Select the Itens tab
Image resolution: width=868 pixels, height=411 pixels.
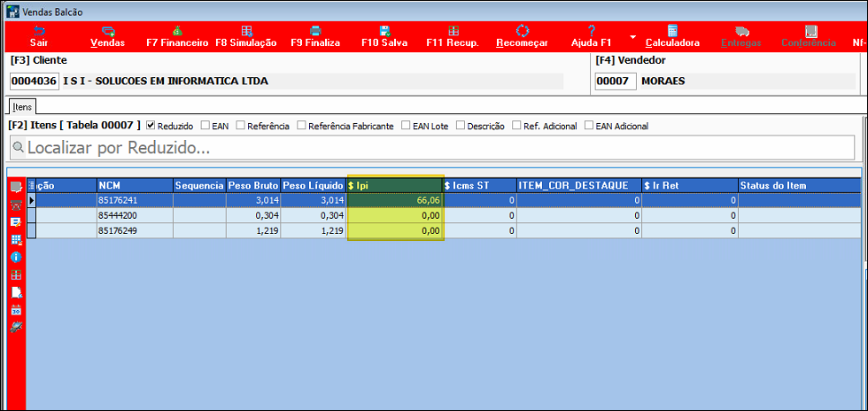tap(22, 106)
